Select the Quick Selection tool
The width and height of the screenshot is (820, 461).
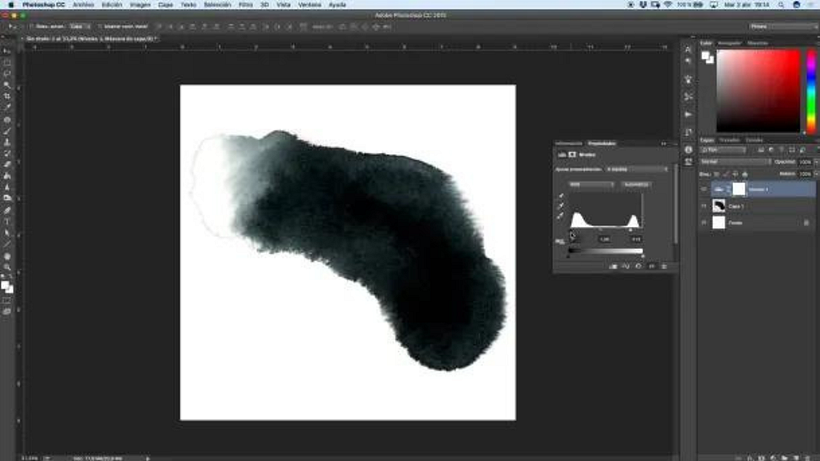click(x=7, y=85)
